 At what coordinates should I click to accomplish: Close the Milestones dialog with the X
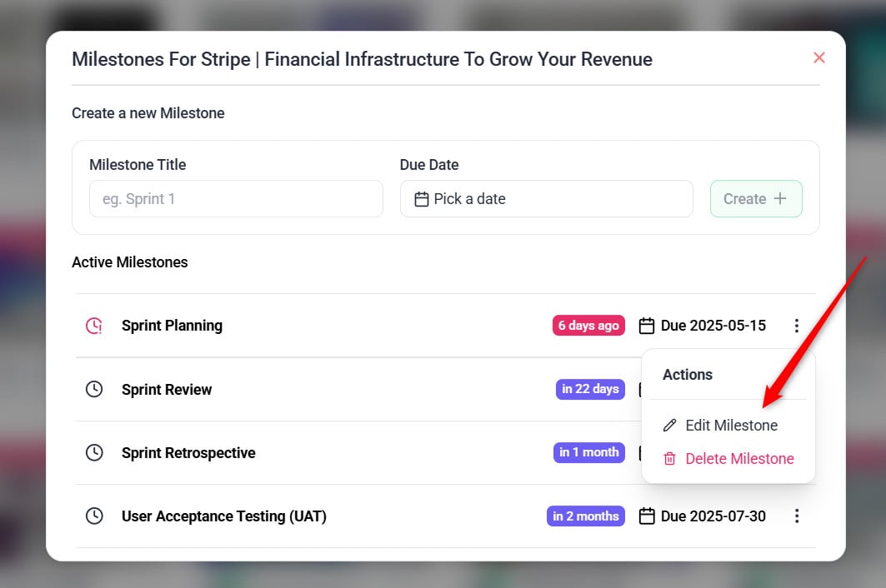(x=818, y=57)
